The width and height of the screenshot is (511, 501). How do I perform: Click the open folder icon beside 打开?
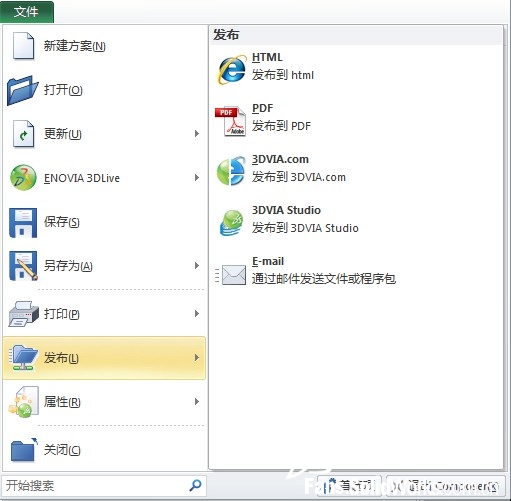[22, 90]
